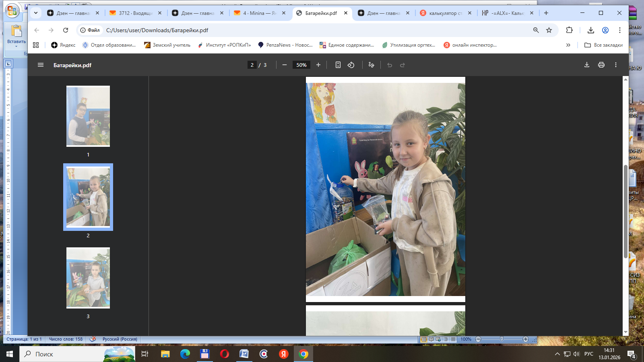Image resolution: width=644 pixels, height=362 pixels.
Task: Zoom out of the PDF
Action: 285,65
